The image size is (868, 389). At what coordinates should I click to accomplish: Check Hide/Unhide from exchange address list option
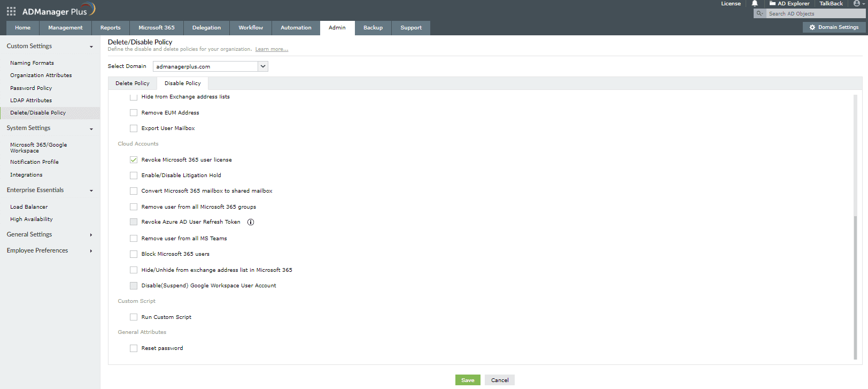coord(134,270)
